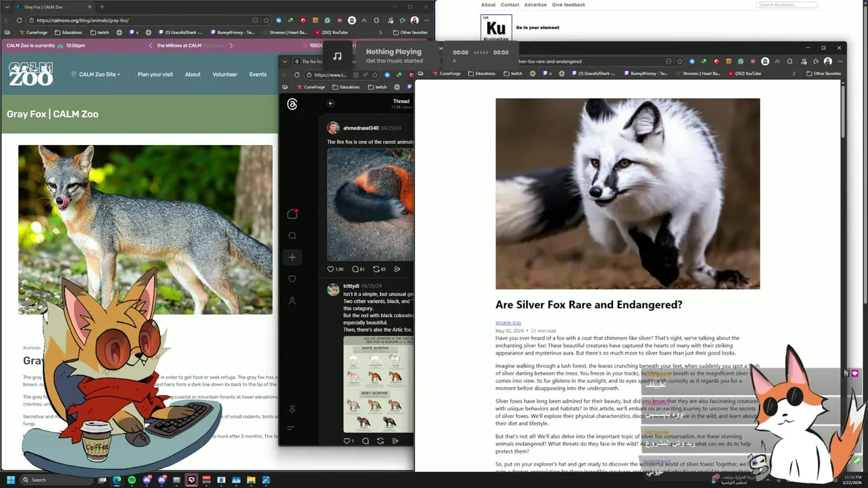The image size is (868, 488).
Task: Open the Threads activity heart in the sidebar
Action: (292, 279)
